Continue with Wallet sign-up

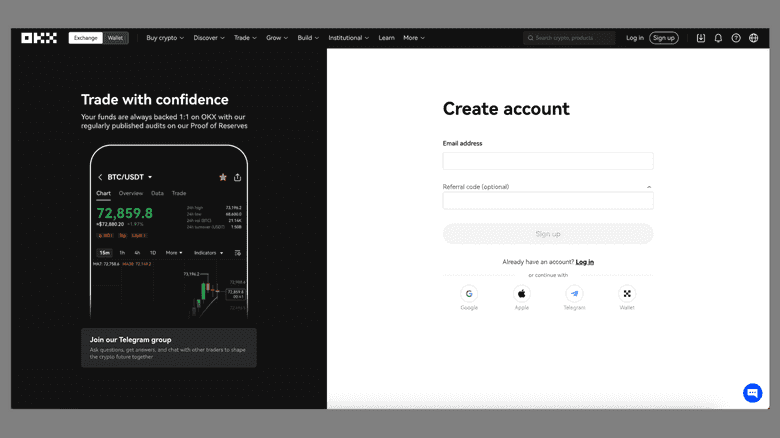(627, 294)
